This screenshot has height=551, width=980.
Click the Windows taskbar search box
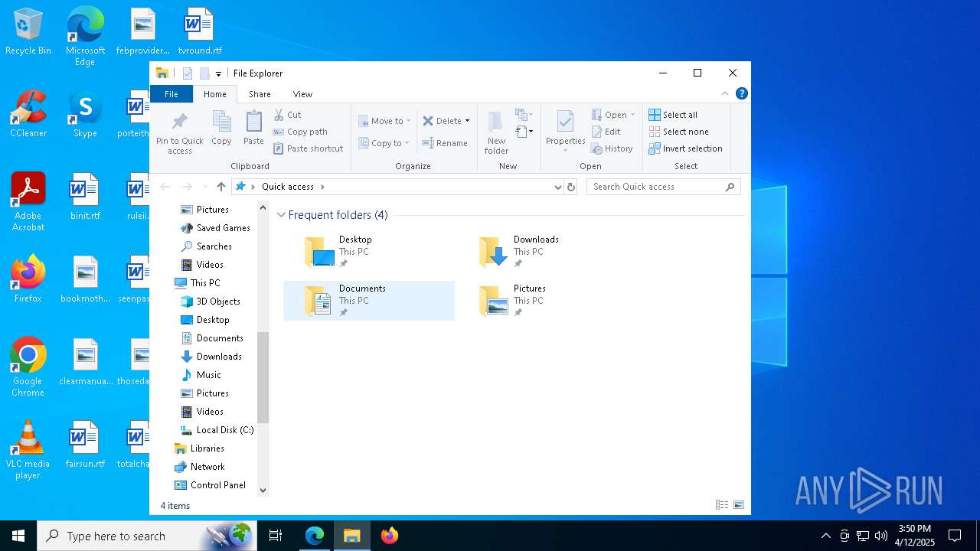pos(147,536)
